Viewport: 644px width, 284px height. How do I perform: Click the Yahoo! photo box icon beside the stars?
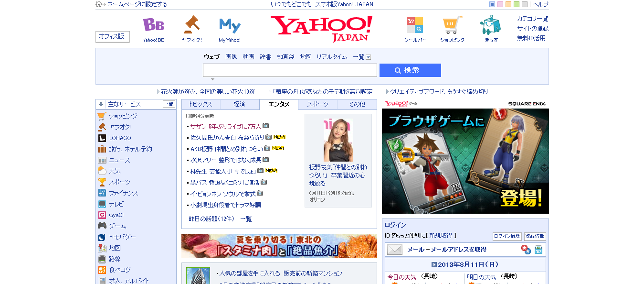538,250
